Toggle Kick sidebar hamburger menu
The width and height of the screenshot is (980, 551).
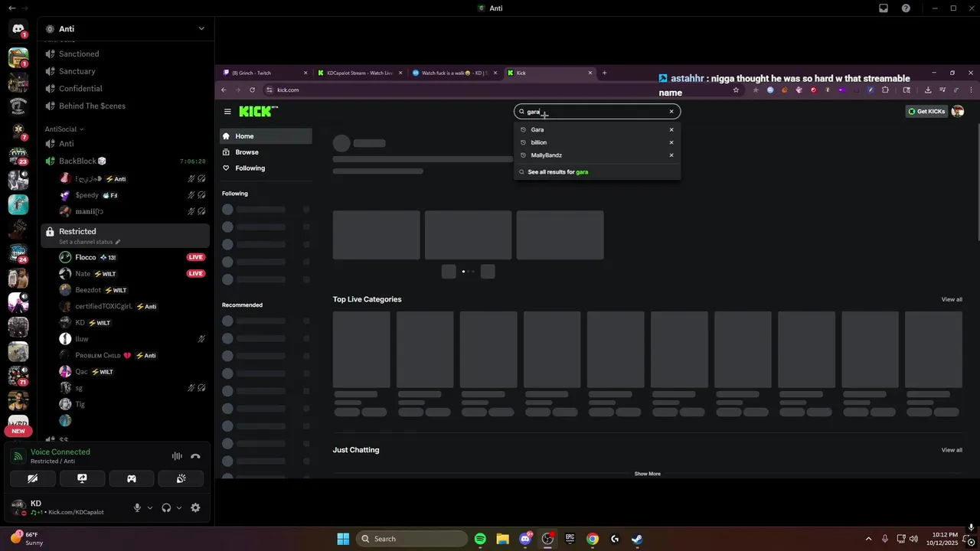tap(227, 112)
